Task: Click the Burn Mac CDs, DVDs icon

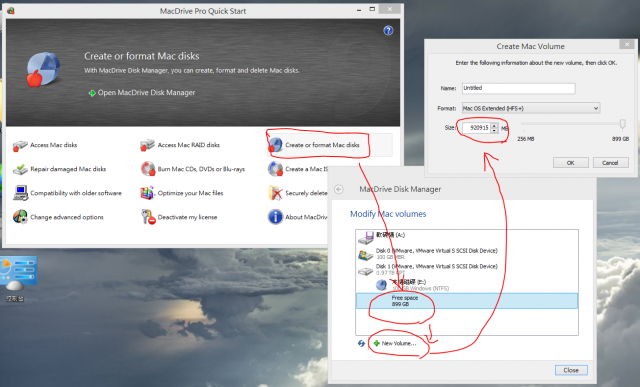Action: pyautogui.click(x=148, y=169)
